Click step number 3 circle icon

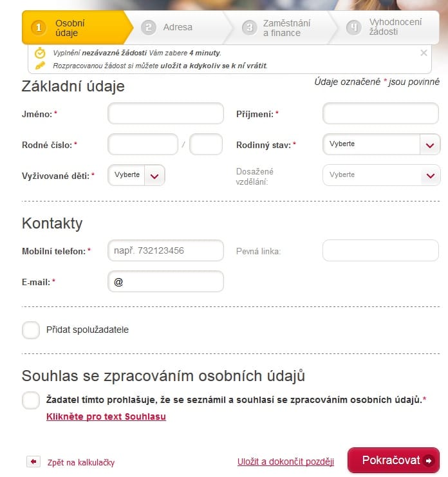point(249,28)
